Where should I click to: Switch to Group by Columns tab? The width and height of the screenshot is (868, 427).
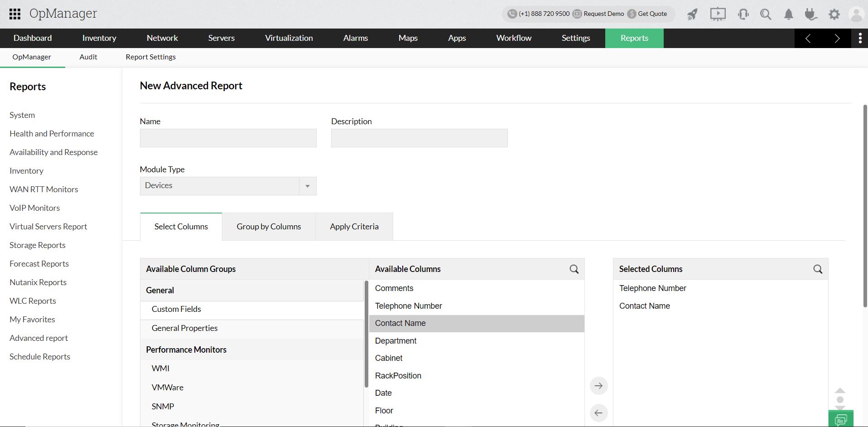tap(269, 227)
